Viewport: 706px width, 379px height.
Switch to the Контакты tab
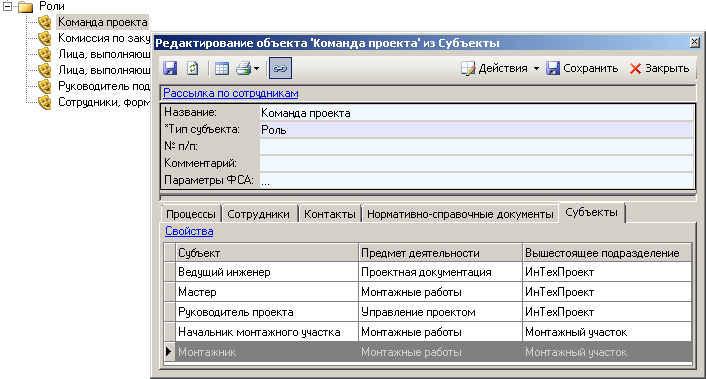point(330,214)
